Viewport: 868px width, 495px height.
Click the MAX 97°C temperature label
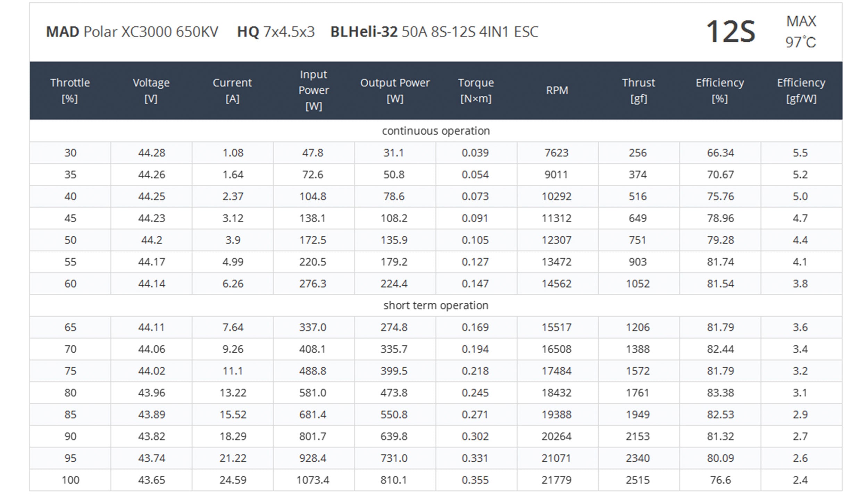801,32
